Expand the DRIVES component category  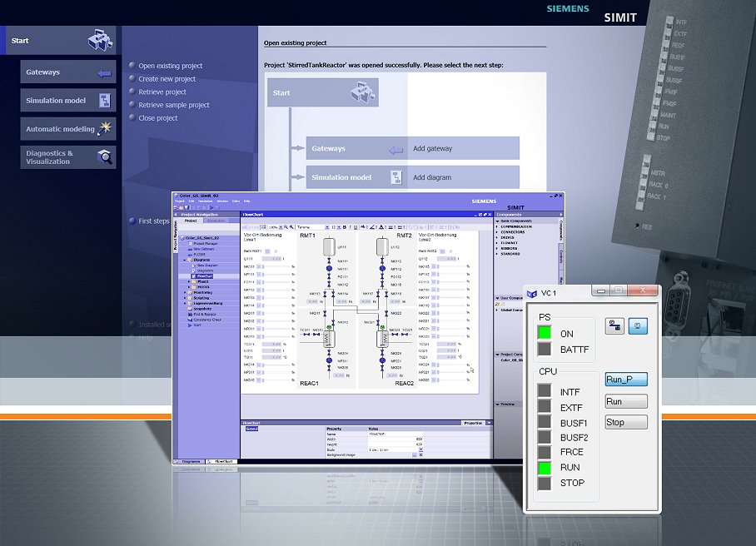coord(496,237)
